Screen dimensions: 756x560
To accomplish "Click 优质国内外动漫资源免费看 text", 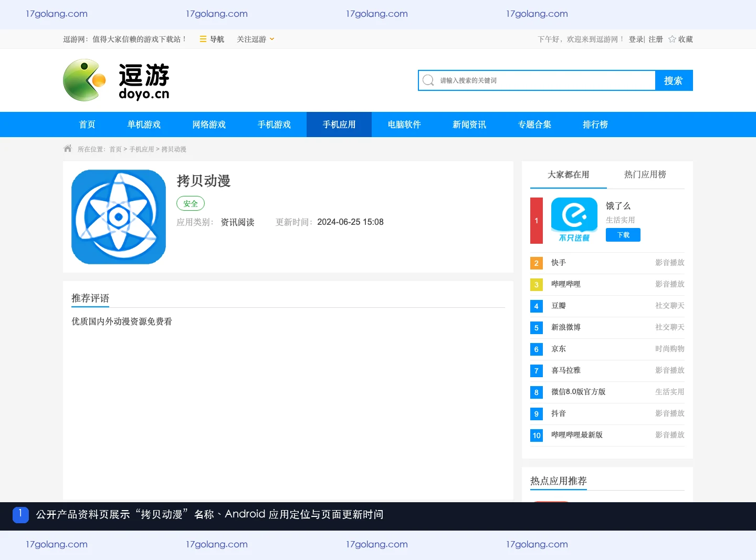I will pos(122,322).
